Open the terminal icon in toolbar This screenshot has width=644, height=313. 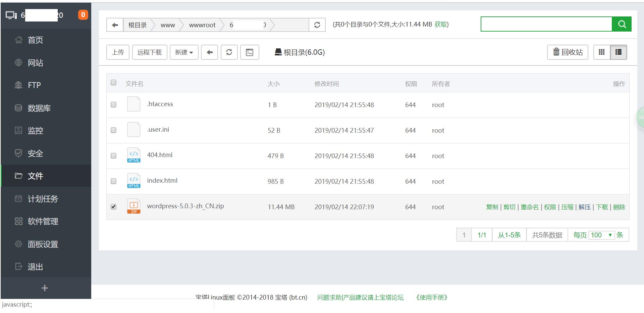coord(250,52)
